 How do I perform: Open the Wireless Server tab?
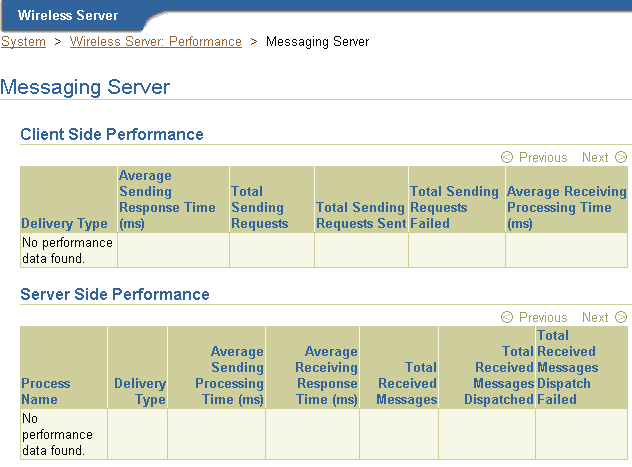click(x=68, y=15)
